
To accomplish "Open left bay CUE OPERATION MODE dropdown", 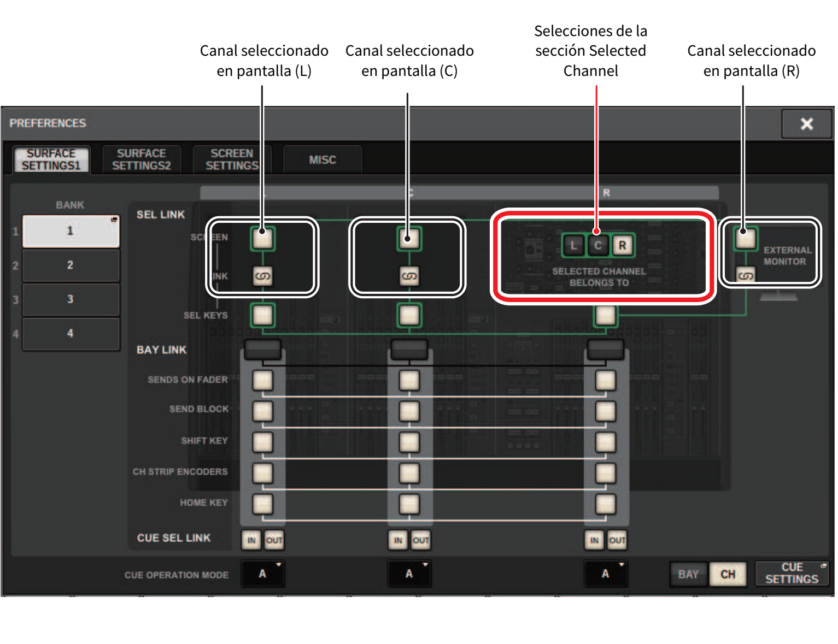I will coord(262,574).
